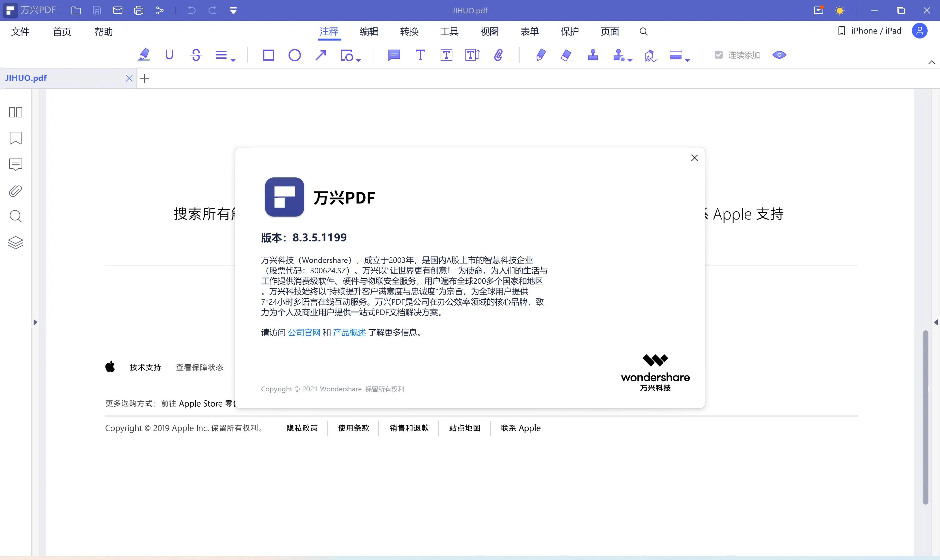Select the rectangle shape tool
This screenshot has height=560, width=940.
coord(268,55)
